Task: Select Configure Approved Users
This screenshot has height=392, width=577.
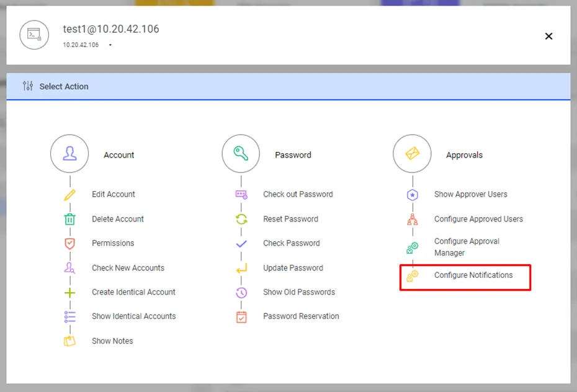Action: (478, 219)
